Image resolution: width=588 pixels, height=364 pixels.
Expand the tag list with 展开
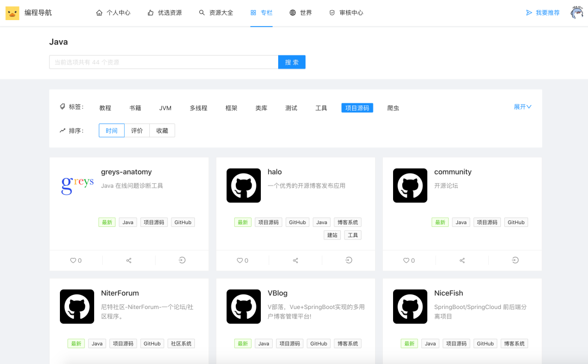pos(522,107)
